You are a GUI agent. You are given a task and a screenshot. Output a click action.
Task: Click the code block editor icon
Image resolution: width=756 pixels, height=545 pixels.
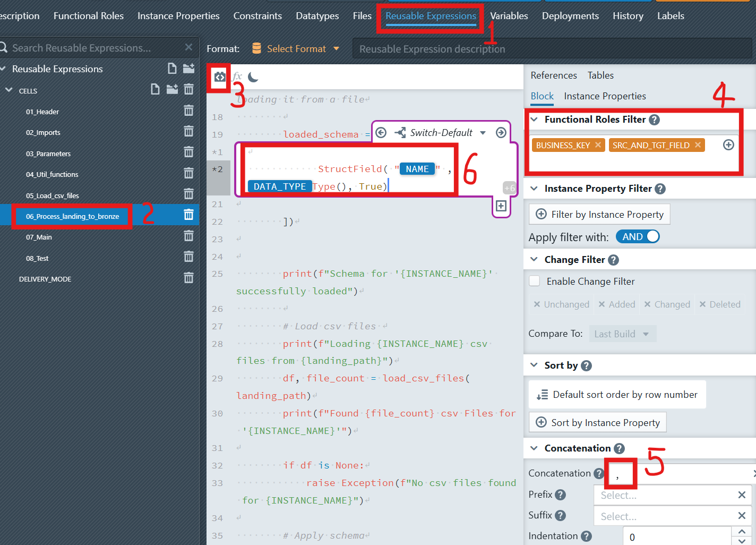tap(219, 78)
